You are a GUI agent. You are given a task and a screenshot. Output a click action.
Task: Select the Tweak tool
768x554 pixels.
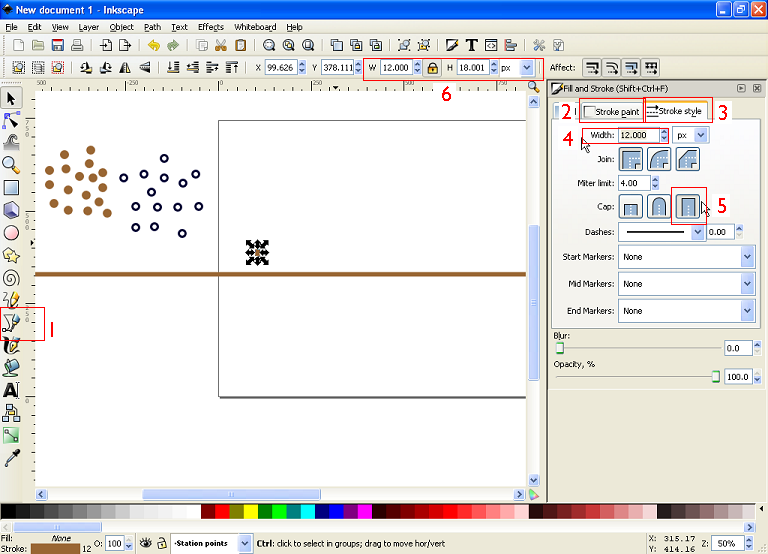point(11,143)
